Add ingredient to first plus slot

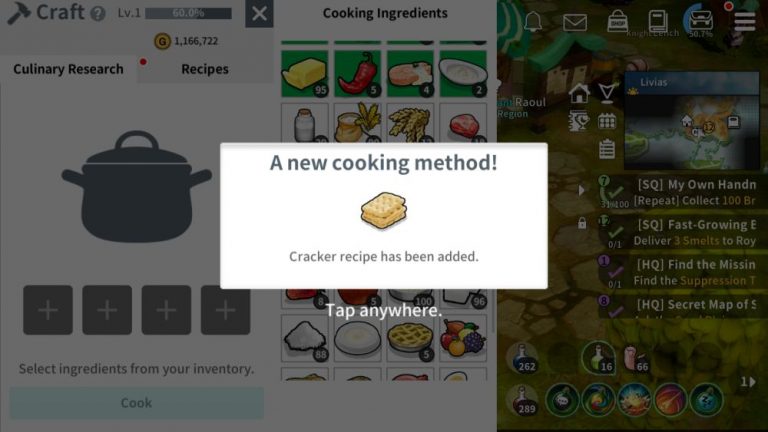[x=48, y=310]
